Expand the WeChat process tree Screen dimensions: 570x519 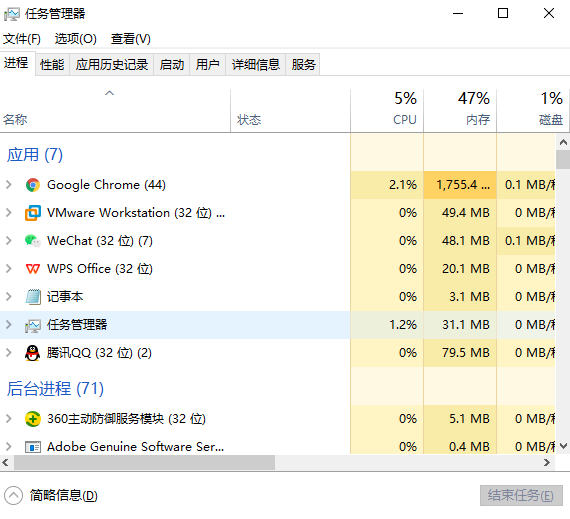pyautogui.click(x=9, y=241)
